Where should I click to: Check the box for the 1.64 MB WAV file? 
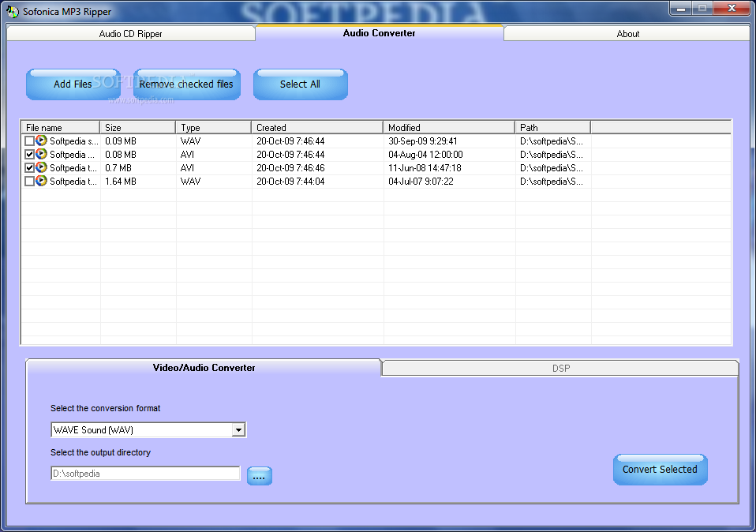coord(29,182)
